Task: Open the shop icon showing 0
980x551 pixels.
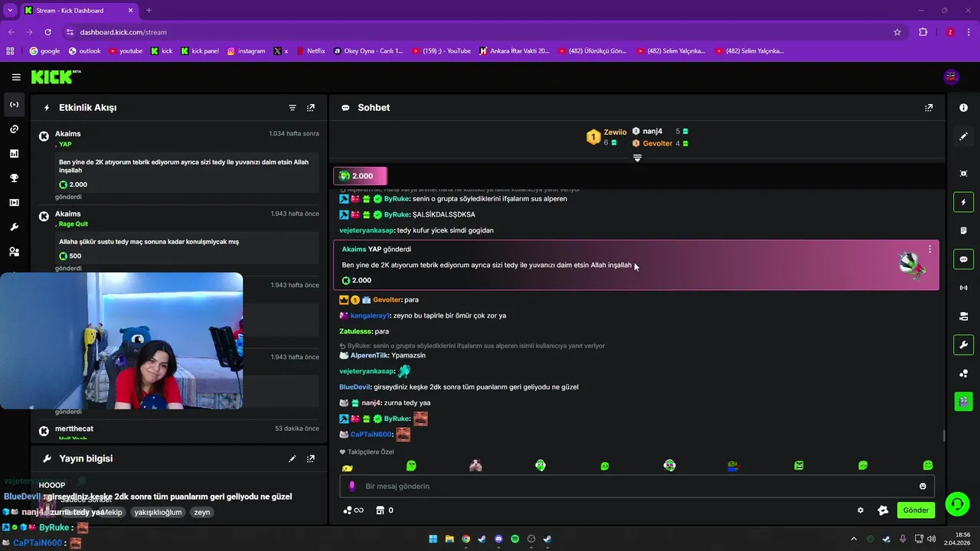Action: [384, 510]
